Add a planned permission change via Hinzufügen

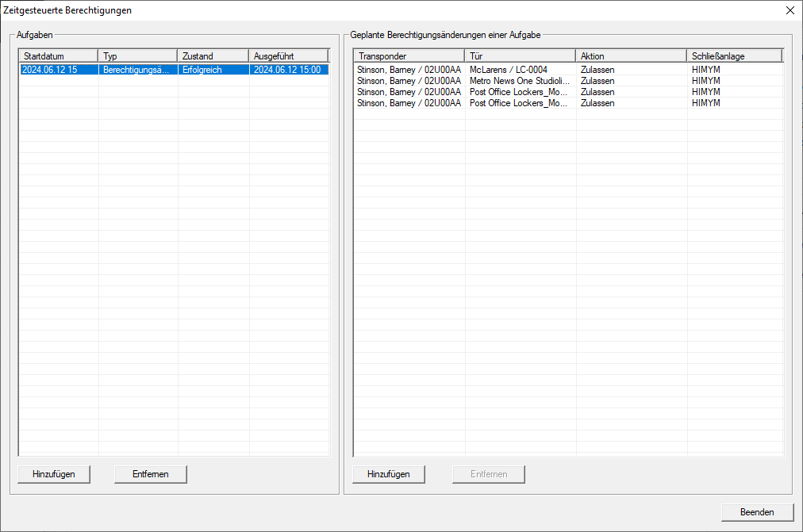pos(389,474)
